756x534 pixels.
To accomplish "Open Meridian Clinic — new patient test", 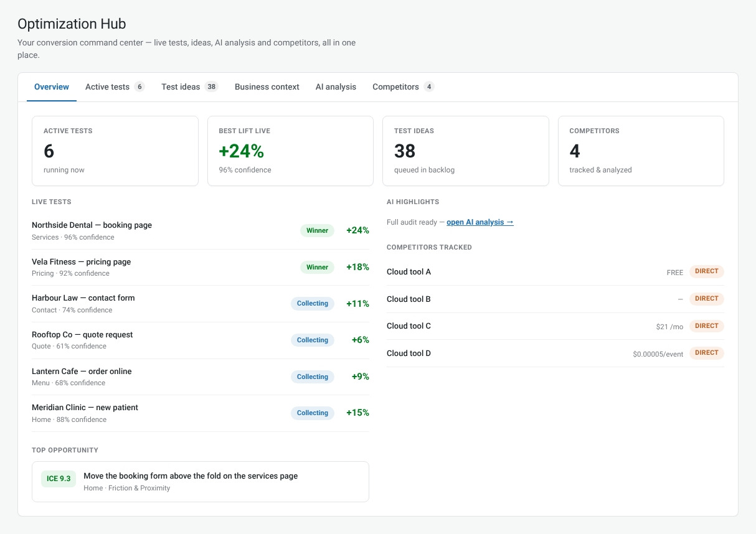I will (201, 413).
